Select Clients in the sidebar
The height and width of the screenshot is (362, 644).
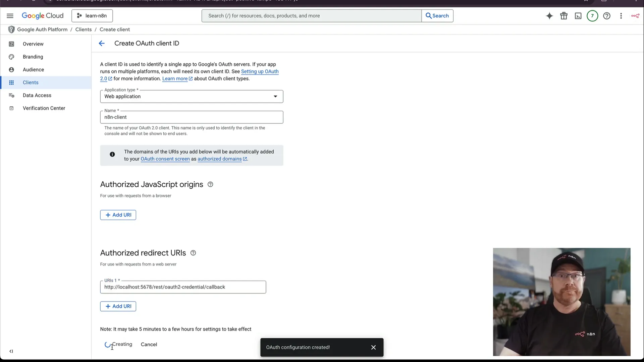[x=46, y=82]
